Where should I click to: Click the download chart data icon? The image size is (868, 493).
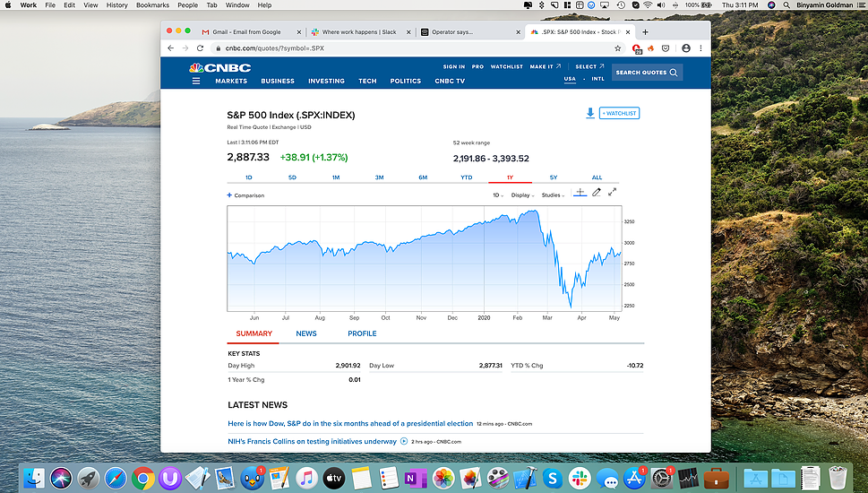[x=589, y=113]
